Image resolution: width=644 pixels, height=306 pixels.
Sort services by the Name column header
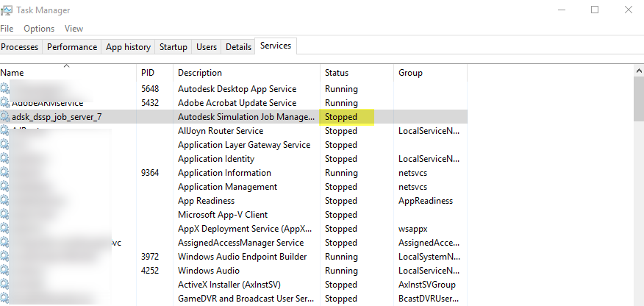pyautogui.click(x=12, y=73)
